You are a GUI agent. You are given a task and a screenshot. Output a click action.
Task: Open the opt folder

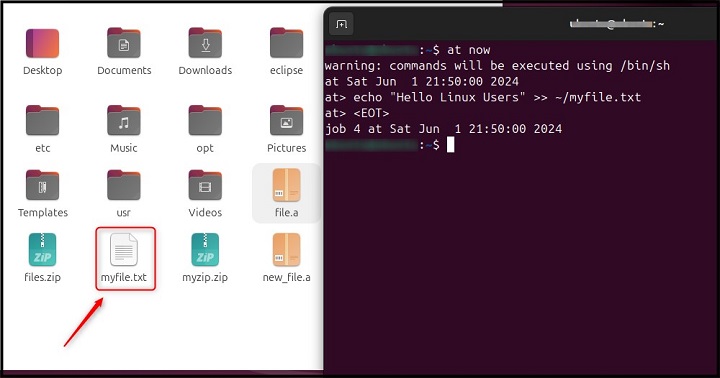click(205, 120)
